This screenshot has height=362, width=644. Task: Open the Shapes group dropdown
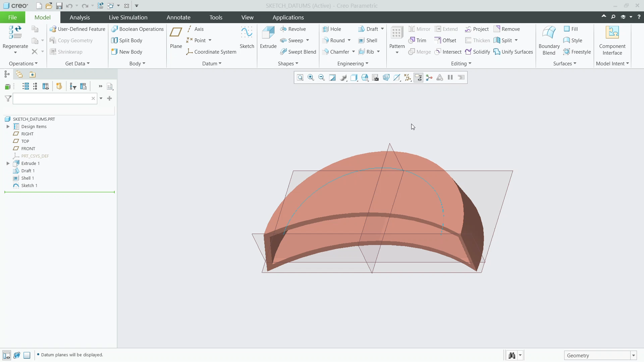[x=288, y=64]
